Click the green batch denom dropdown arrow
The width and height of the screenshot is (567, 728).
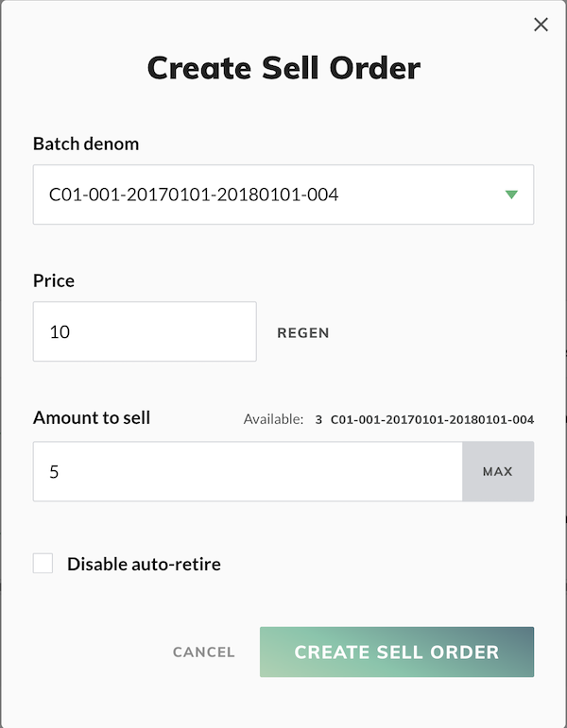point(511,195)
